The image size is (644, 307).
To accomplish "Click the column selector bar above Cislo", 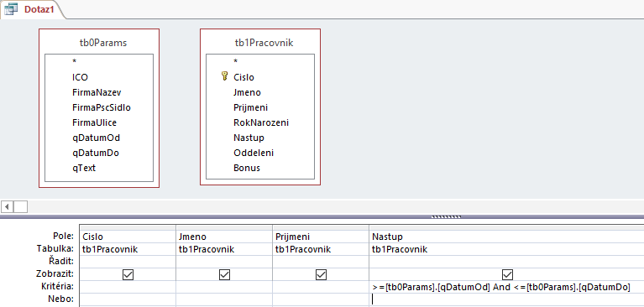I will (128, 227).
